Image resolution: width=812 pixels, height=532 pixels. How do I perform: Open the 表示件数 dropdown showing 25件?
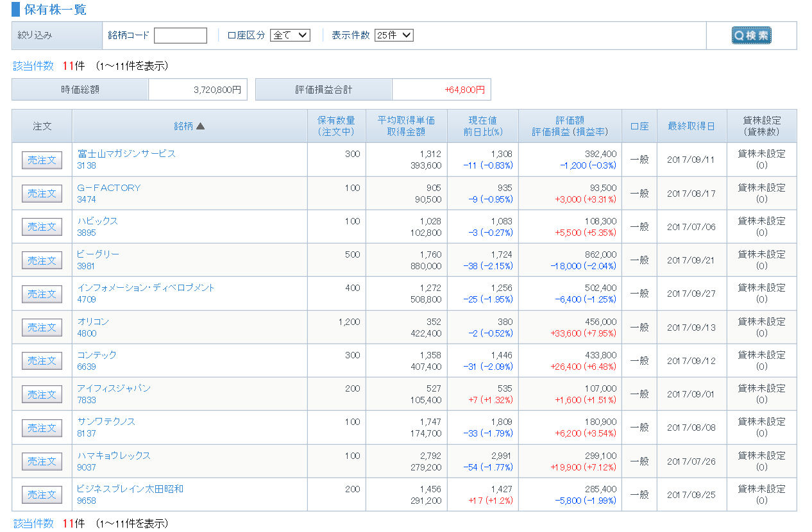[x=394, y=35]
